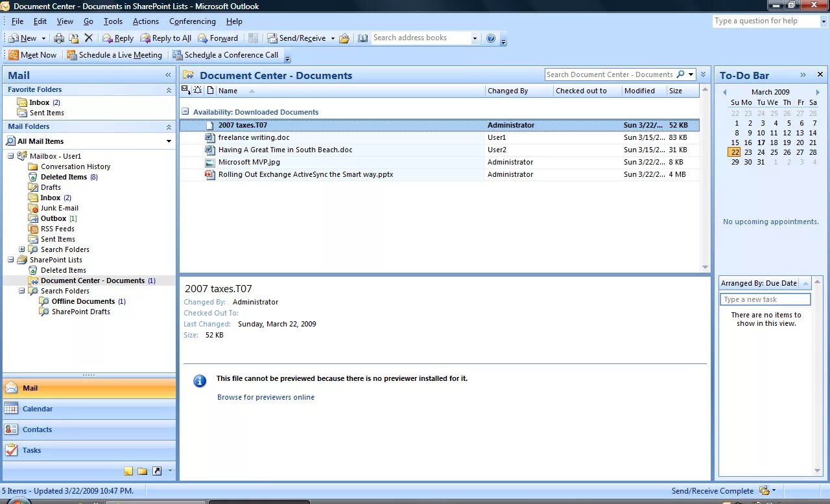Open the All Mail Items dropdown

coord(169,141)
